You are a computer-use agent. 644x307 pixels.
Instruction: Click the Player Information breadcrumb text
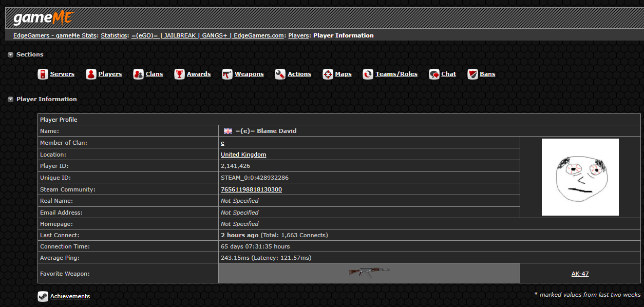tap(344, 36)
